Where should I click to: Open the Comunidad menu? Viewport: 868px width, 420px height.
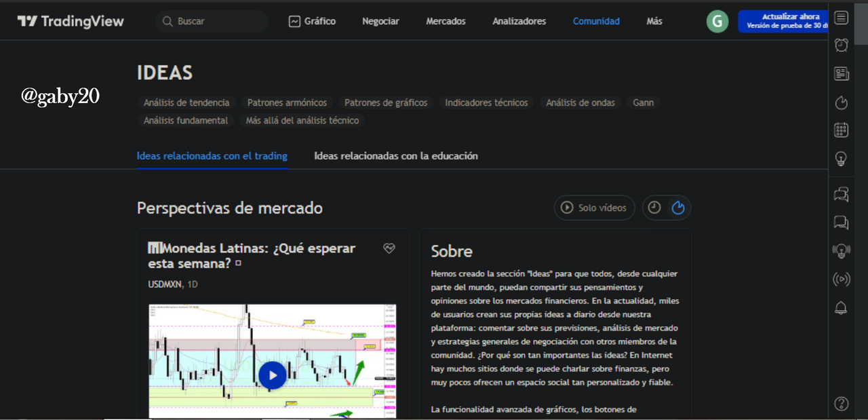pyautogui.click(x=596, y=21)
